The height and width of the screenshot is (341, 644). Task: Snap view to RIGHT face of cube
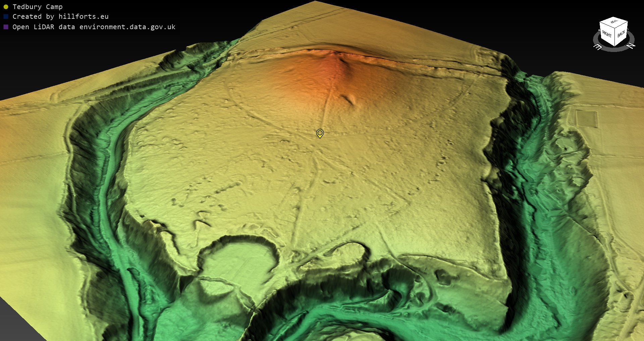(x=607, y=34)
